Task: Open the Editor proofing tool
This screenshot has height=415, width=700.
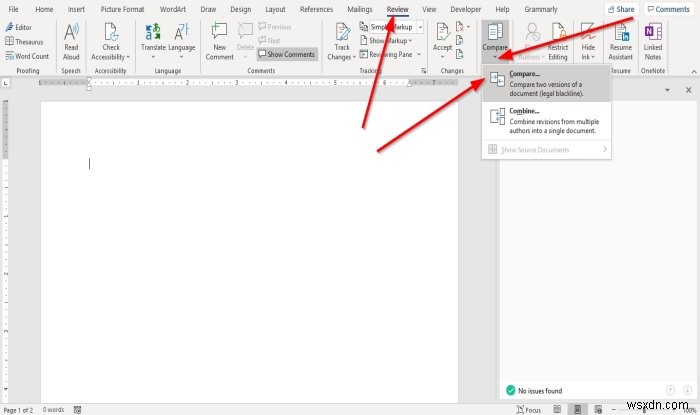Action: point(18,27)
